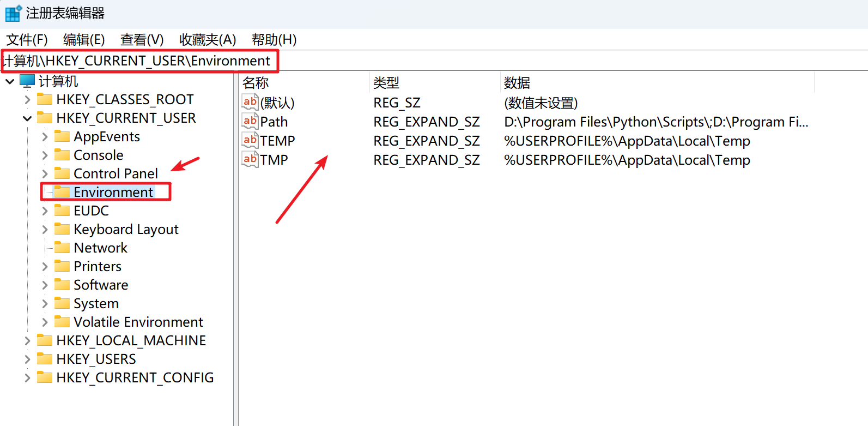Click the string icon of (默认) value
Image resolution: width=868 pixels, height=426 pixels.
click(250, 102)
